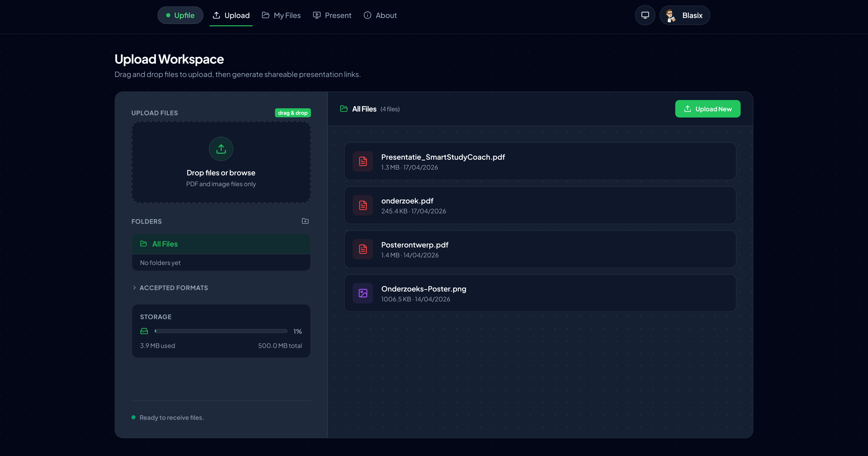This screenshot has height=456, width=868.
Task: Click the 1.3 MB · 17/04/2026 details
Action: (x=409, y=167)
